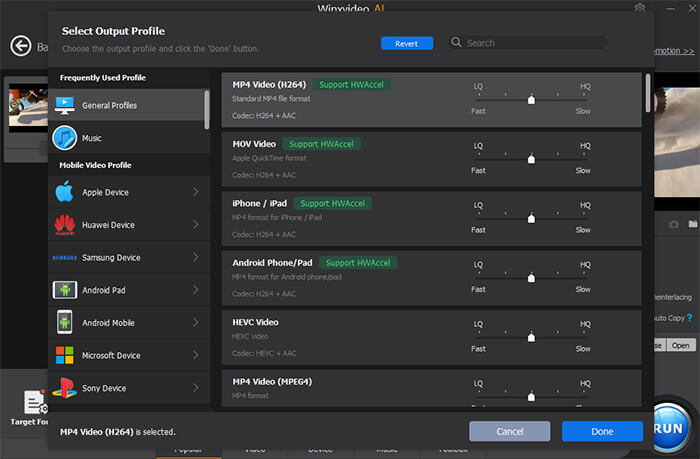The image size is (700, 459).
Task: Expand the Android Pad submenu chevron
Action: pyautogui.click(x=196, y=290)
